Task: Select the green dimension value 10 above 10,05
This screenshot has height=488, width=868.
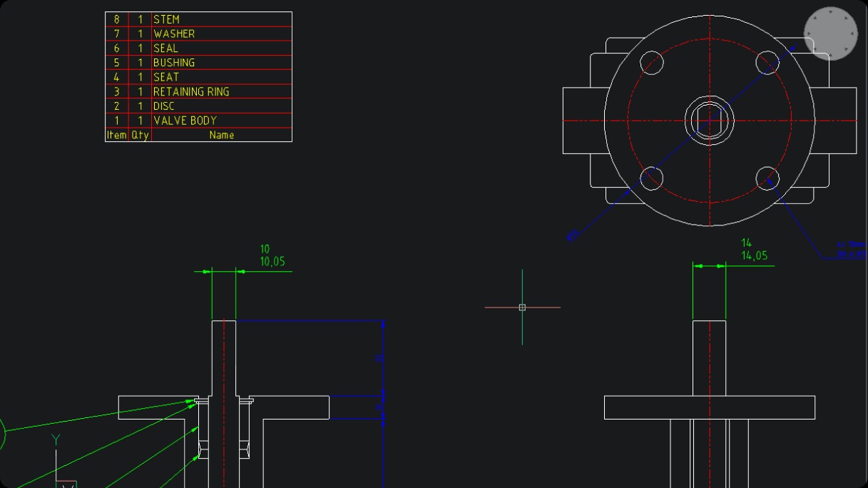Action: (265, 249)
